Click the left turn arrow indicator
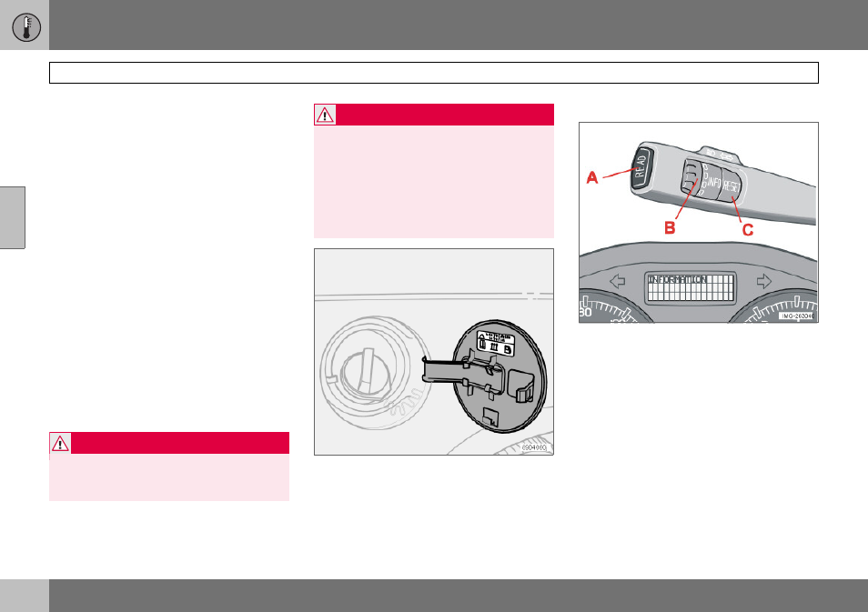868x612 pixels. [617, 281]
